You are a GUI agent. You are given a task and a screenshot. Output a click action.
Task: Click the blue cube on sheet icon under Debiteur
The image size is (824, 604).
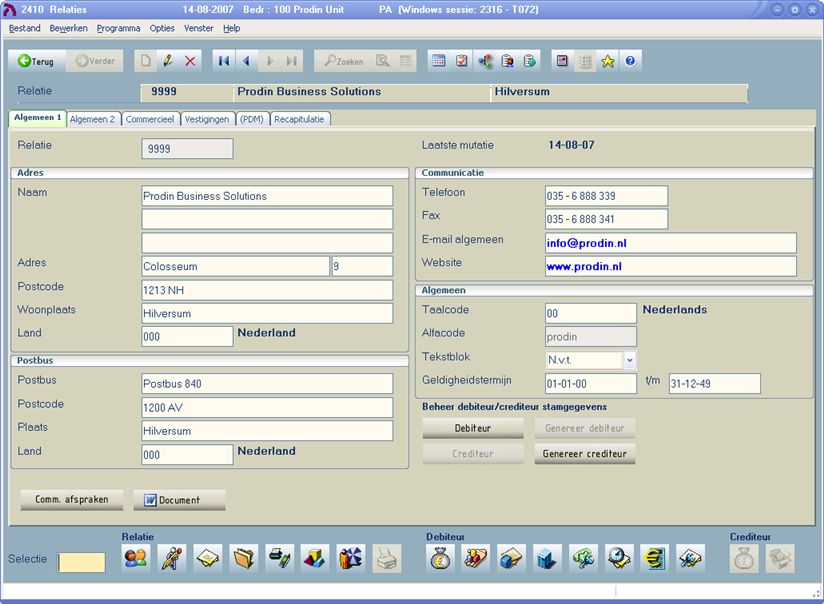click(512, 558)
